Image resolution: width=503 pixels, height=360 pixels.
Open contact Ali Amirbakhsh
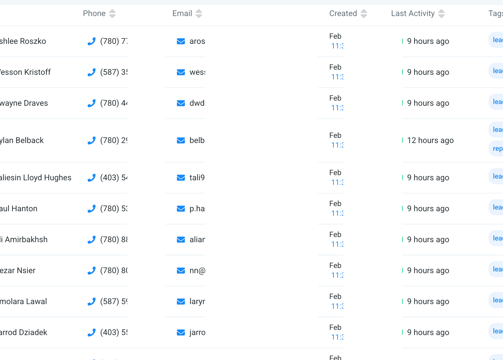(x=24, y=240)
